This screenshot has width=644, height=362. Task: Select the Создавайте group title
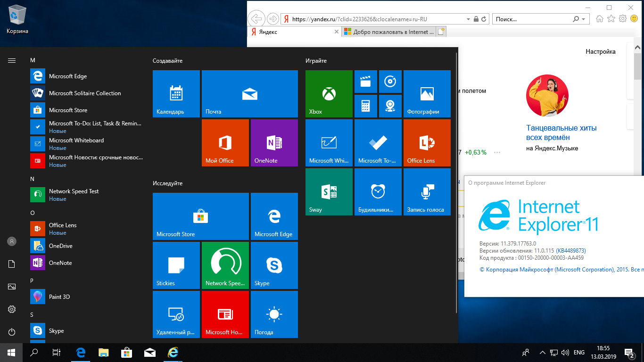(x=167, y=61)
